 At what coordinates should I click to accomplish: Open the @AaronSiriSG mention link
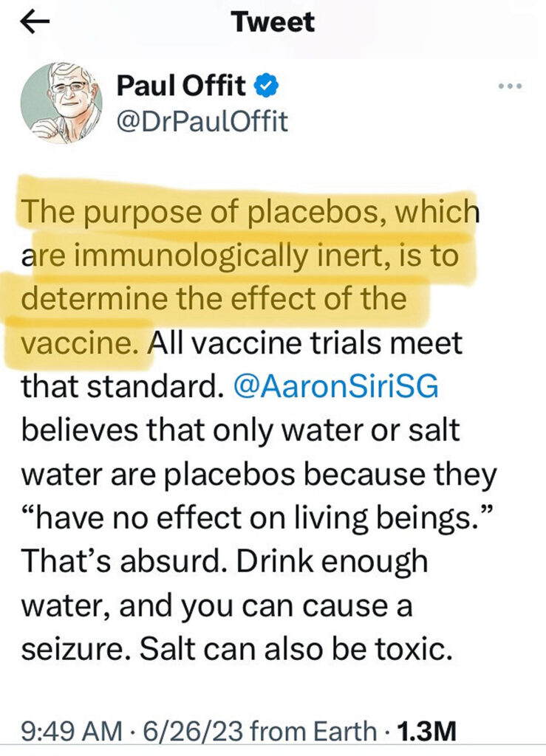pos(336,387)
